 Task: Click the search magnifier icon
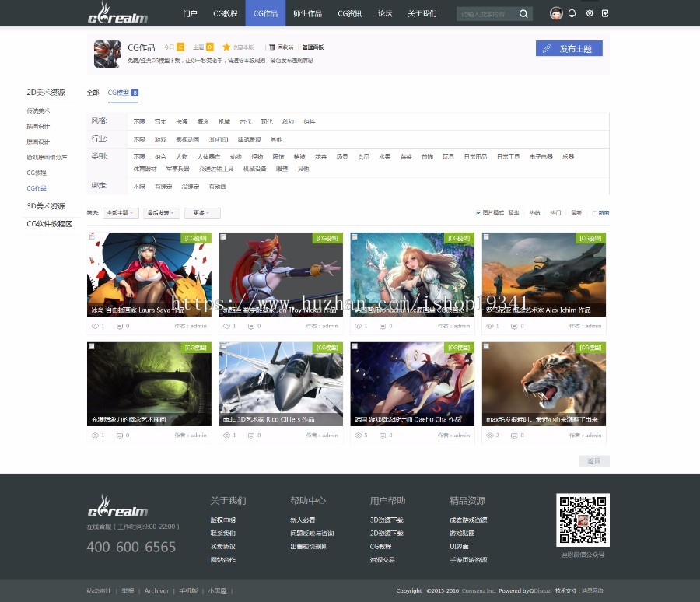pos(523,14)
